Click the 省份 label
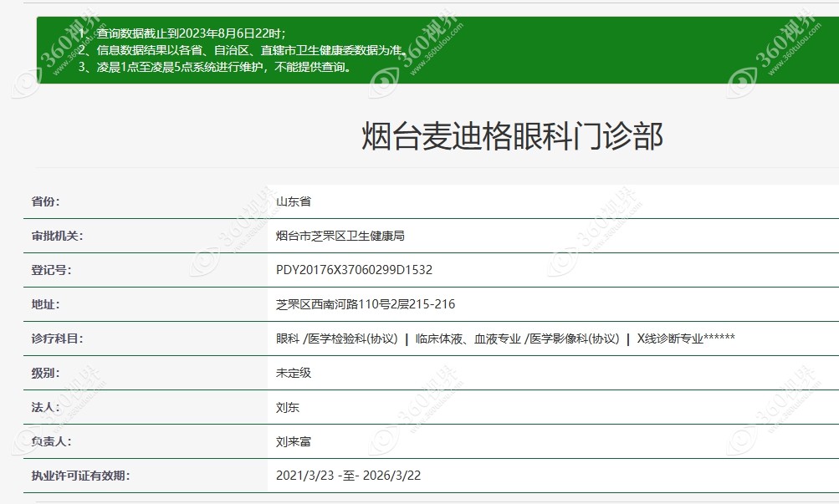Screen dimensions: 839x504 (x=45, y=201)
